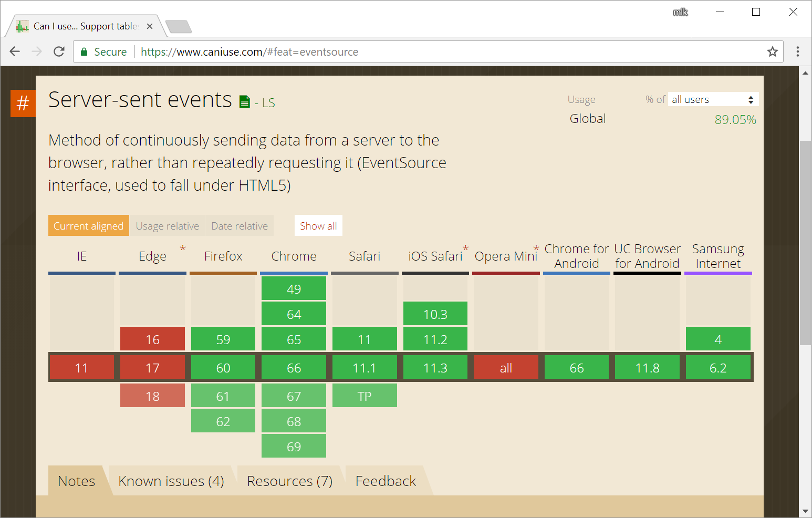
Task: Click the Samsung Internet column header
Action: tap(718, 256)
